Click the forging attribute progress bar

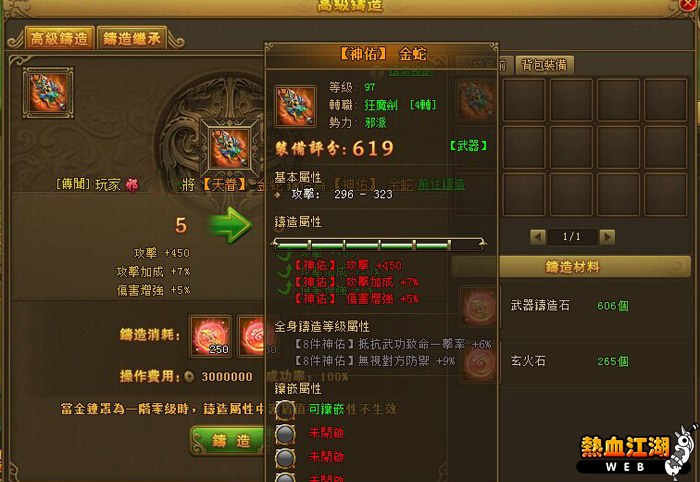tap(379, 245)
